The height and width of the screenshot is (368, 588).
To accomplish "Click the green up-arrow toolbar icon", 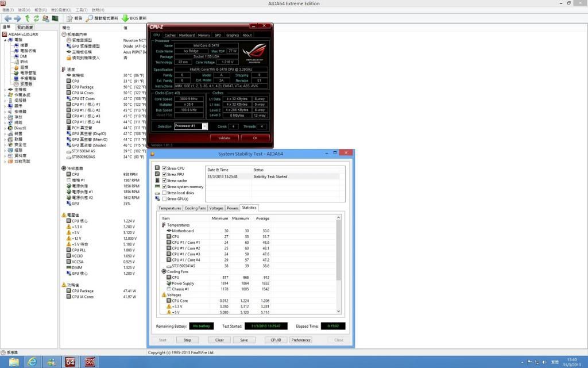I will (28, 18).
